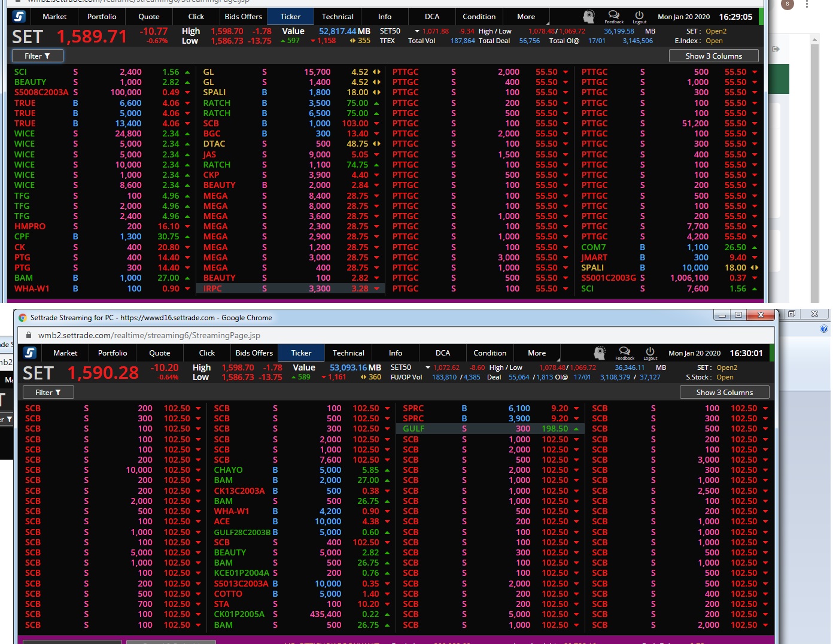Open the DCA tab in top window
This screenshot has width=833, height=644.
point(432,17)
